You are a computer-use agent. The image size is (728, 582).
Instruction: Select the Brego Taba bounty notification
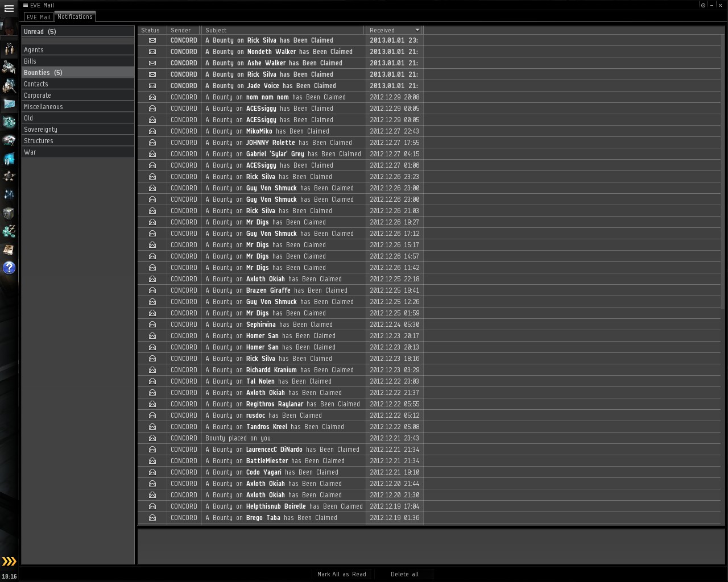[429, 518]
